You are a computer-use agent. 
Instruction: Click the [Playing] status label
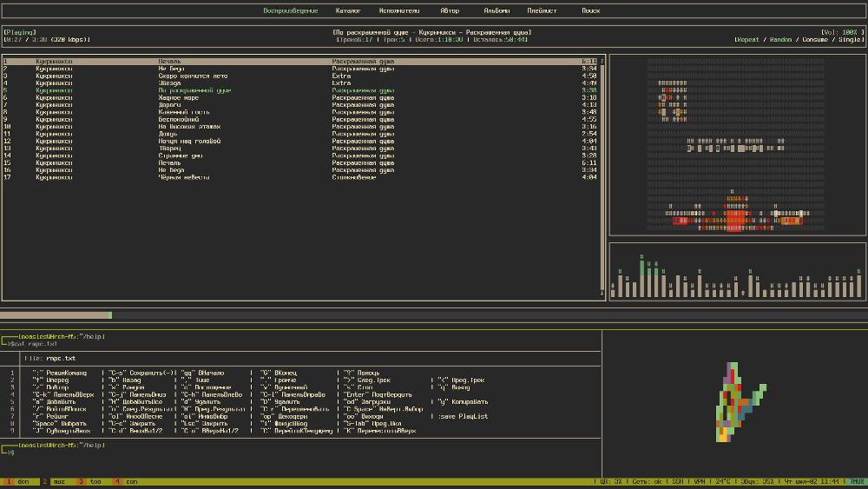(x=20, y=32)
